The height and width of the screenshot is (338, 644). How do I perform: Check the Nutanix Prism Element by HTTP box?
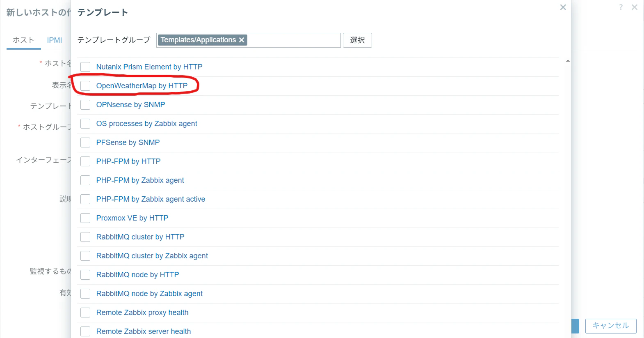pyautogui.click(x=85, y=67)
